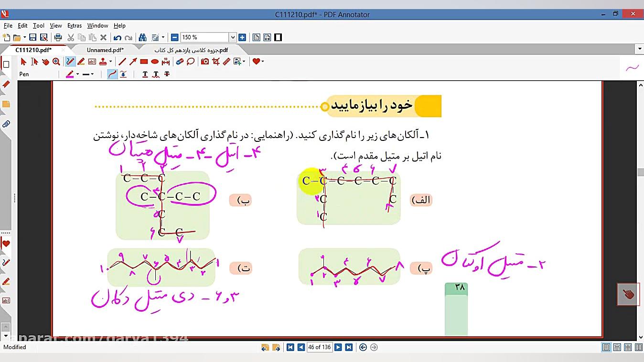This screenshot has width=644, height=362.
Task: Switch to the Unnamed.pdf tab
Action: pyautogui.click(x=105, y=50)
